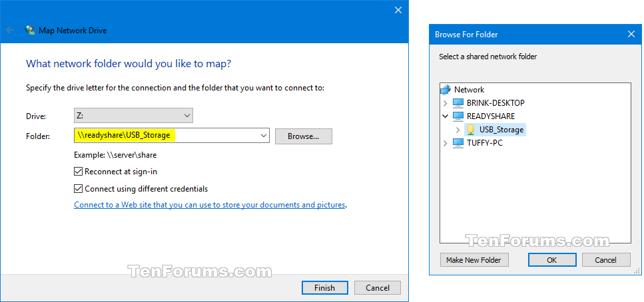Click the TUFFY-PC computer icon

(458, 143)
